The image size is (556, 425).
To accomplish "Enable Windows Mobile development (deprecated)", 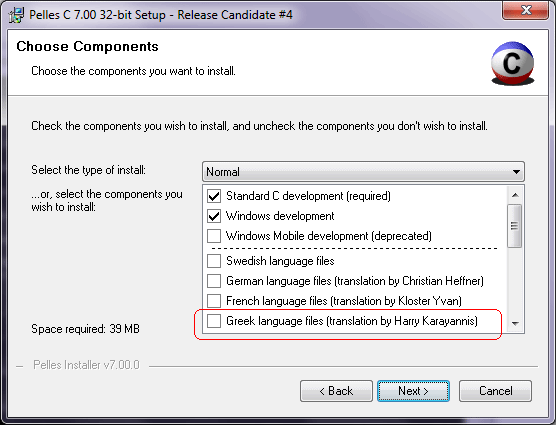I will (214, 236).
